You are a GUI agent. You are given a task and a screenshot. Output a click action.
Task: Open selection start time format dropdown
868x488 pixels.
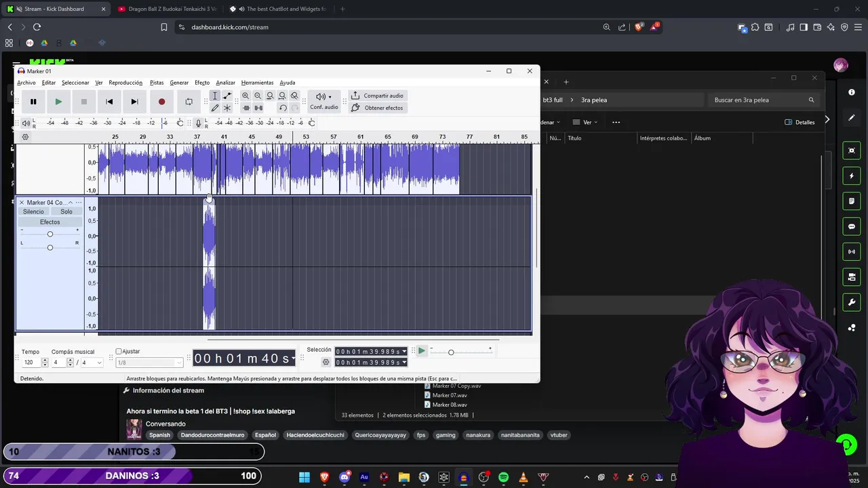pyautogui.click(x=404, y=351)
